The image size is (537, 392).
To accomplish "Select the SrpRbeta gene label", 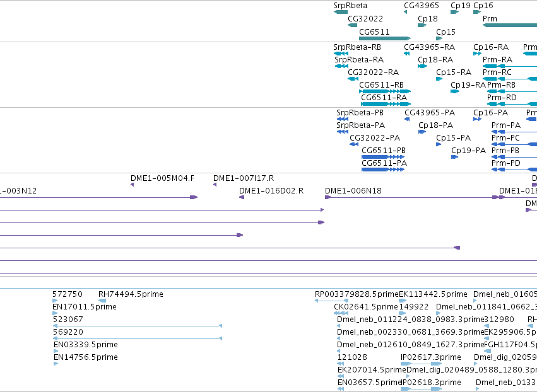I will pyautogui.click(x=350, y=6).
